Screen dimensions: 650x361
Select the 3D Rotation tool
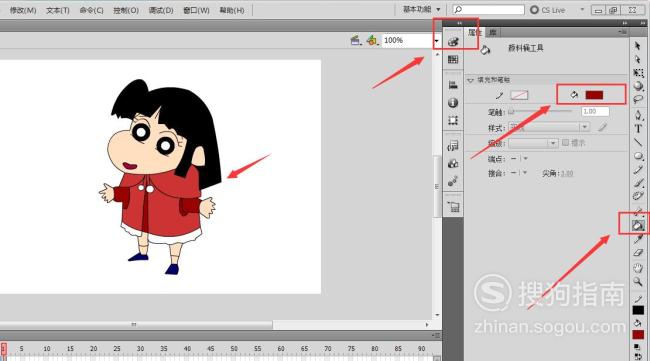point(638,86)
